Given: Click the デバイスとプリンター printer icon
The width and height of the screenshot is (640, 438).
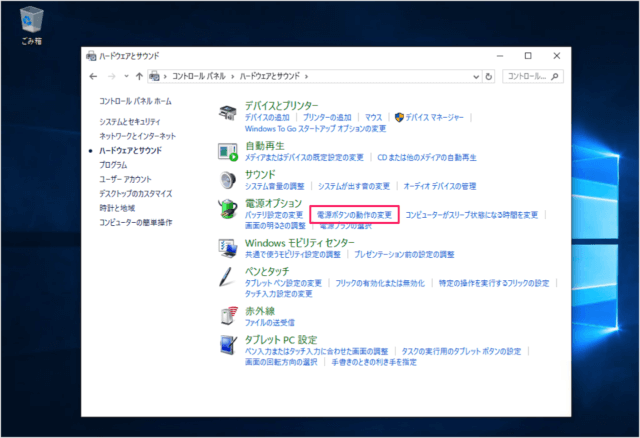Looking at the screenshot, I should (x=228, y=113).
